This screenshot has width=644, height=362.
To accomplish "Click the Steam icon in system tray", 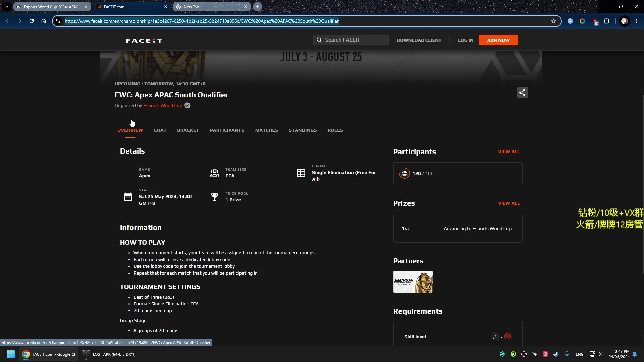I will click(x=556, y=354).
